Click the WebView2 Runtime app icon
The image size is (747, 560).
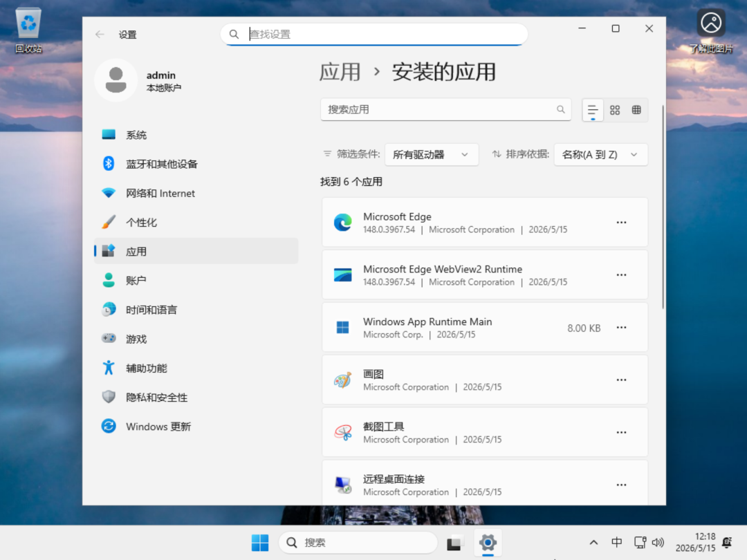click(342, 274)
